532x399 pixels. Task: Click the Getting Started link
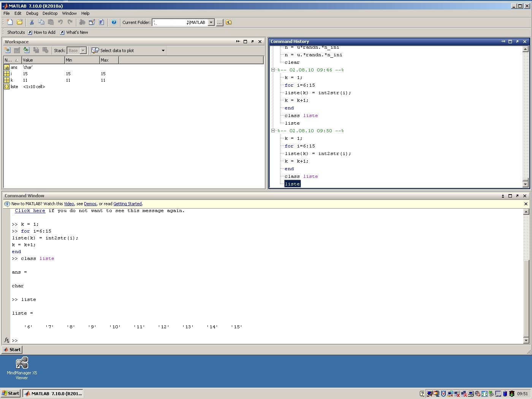[x=127, y=204]
